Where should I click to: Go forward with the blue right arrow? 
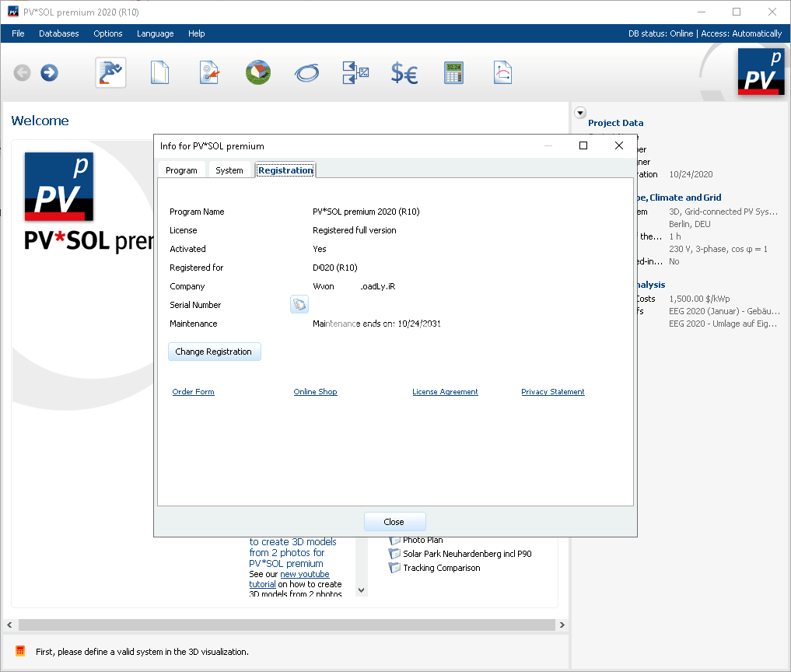tap(49, 72)
